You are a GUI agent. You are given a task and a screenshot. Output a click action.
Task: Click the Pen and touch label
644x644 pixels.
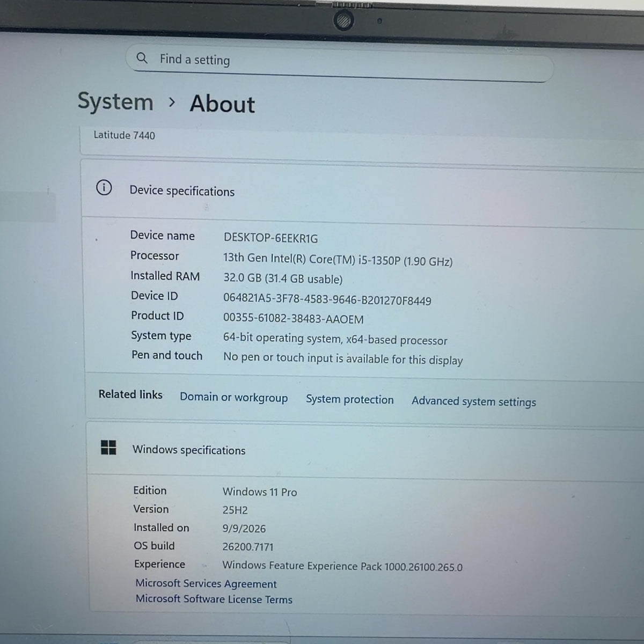167,355
